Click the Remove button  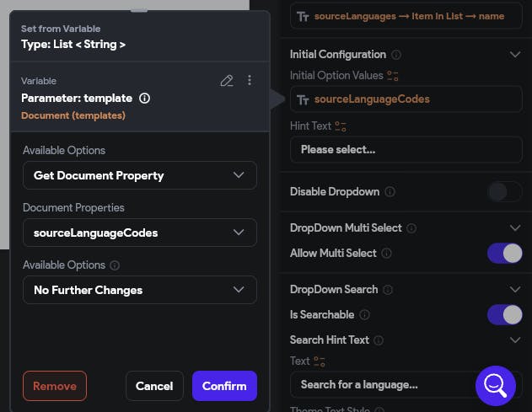click(55, 386)
